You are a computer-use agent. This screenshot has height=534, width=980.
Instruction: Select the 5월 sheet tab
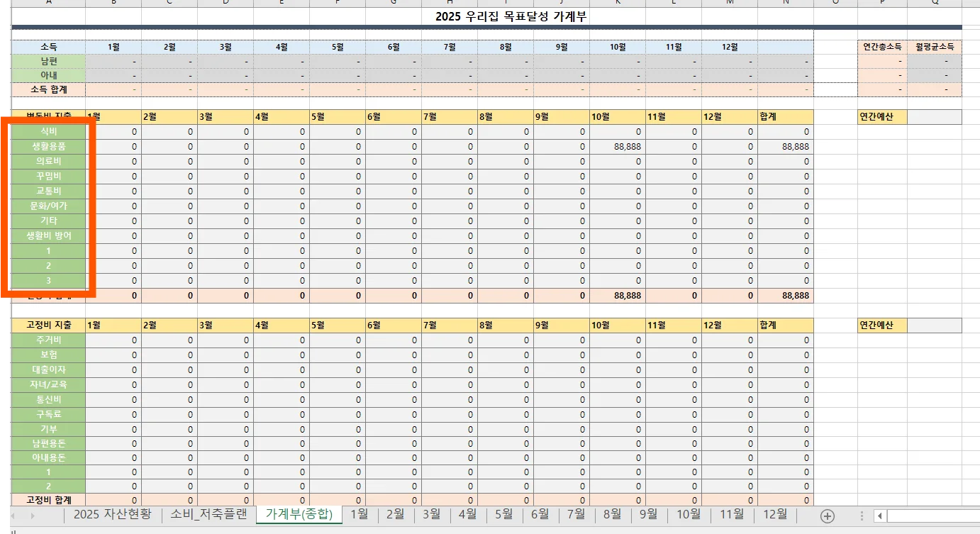click(503, 515)
